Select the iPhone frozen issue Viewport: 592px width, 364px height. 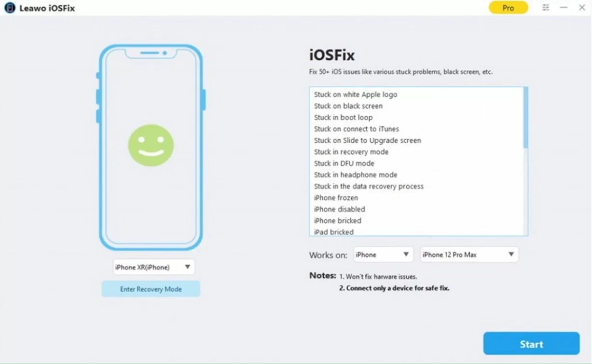(x=336, y=198)
